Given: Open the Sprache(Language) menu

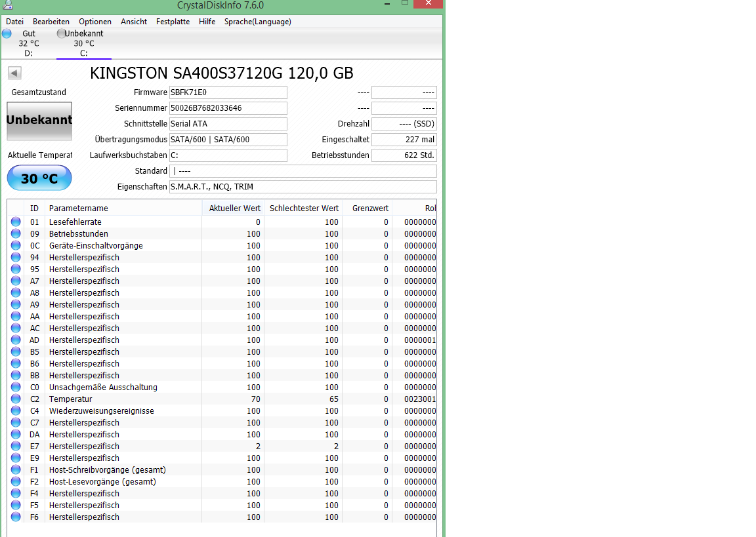Looking at the screenshot, I should coord(257,22).
